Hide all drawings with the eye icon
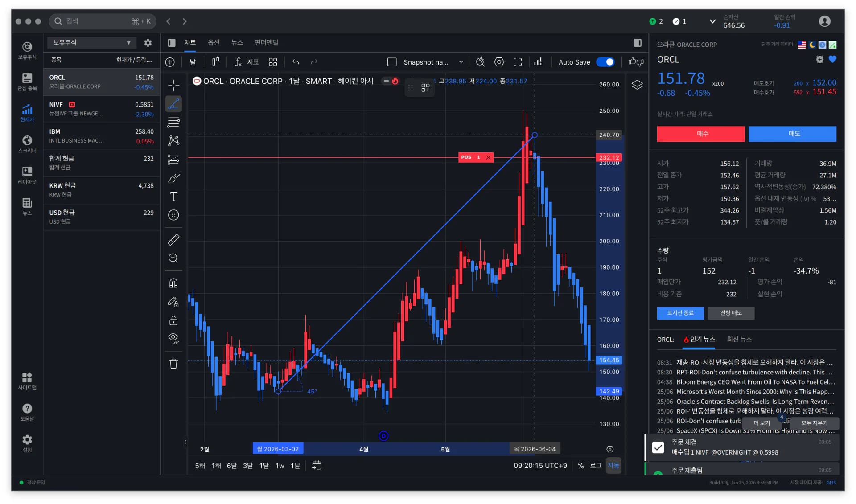Viewport: 856px width, 504px height. point(173,339)
